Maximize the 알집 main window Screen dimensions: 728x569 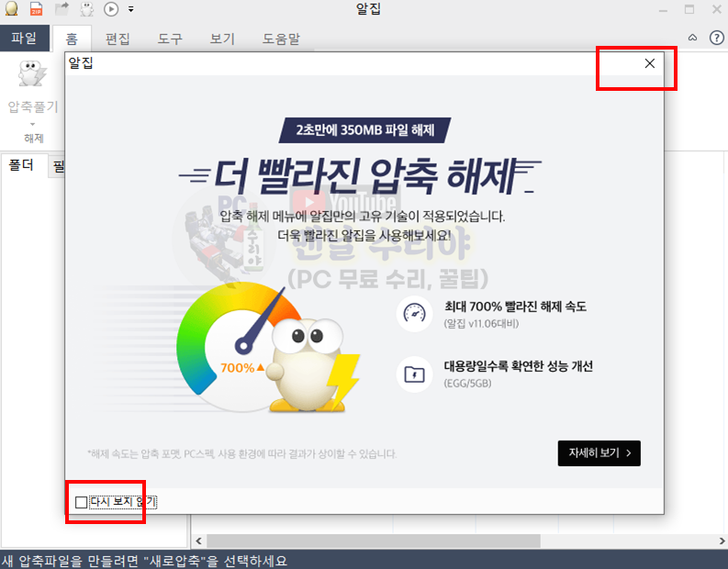689,9
